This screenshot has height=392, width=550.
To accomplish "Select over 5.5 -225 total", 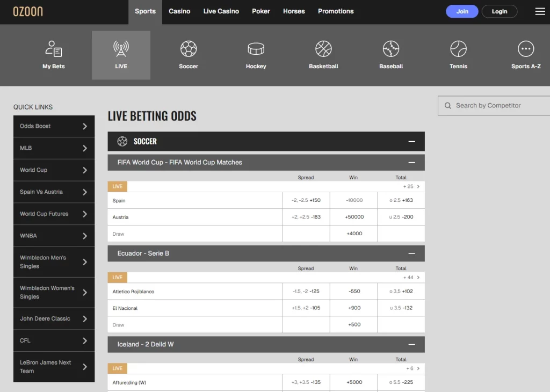I will 401,382.
